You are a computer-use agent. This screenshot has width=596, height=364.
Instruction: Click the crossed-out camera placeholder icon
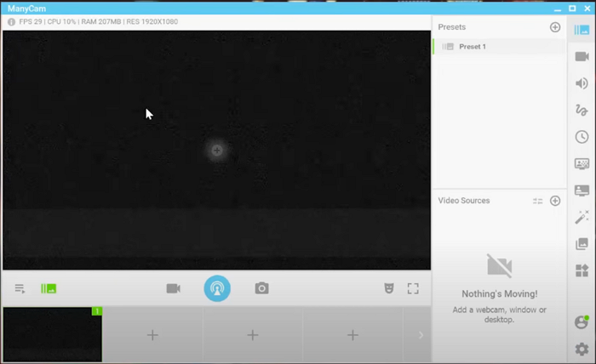(x=500, y=265)
